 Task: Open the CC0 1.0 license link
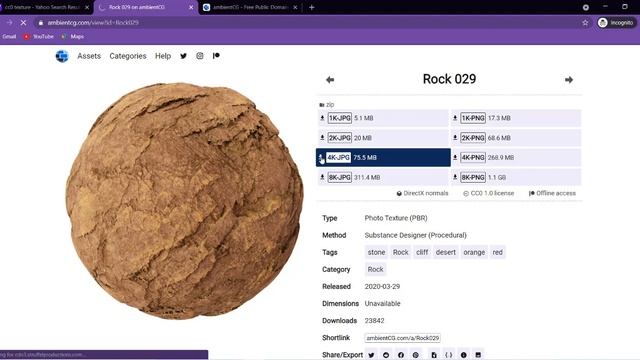[489, 193]
